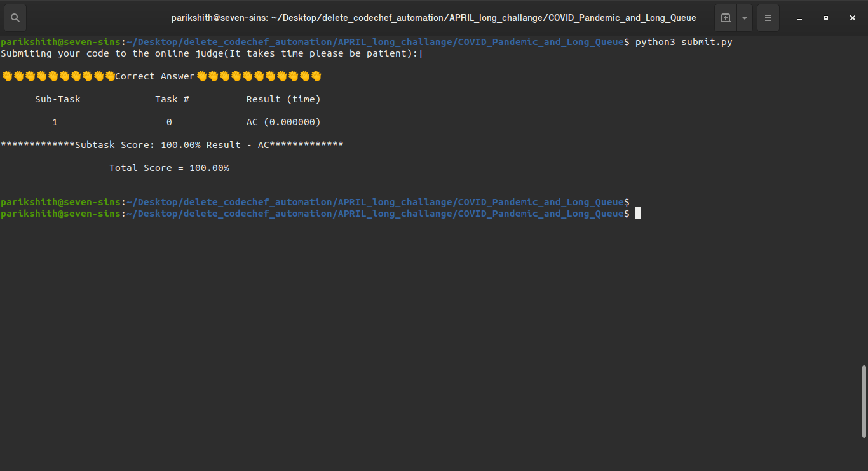Close the terminal window
This screenshot has height=471, width=868.
[x=853, y=18]
